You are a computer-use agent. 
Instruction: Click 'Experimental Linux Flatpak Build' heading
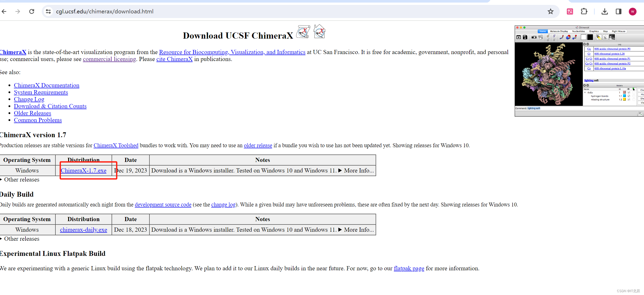click(x=53, y=254)
